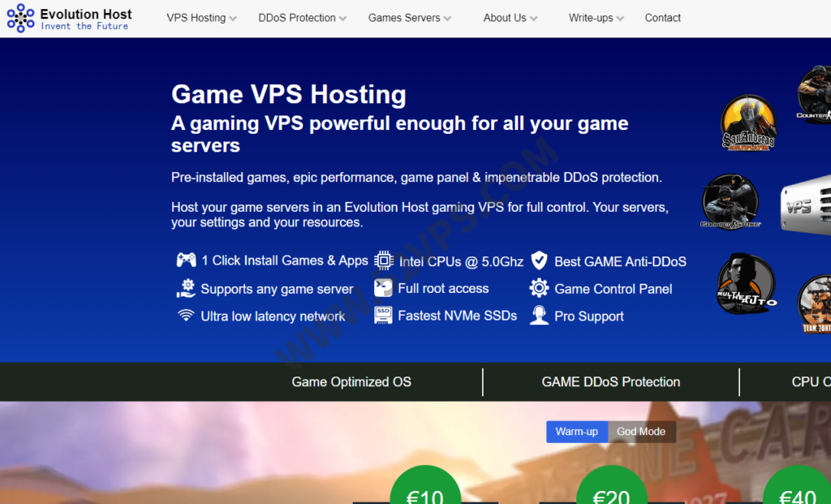
Task: Click the Multi Theft Auto game badge
Action: pyautogui.click(x=747, y=283)
